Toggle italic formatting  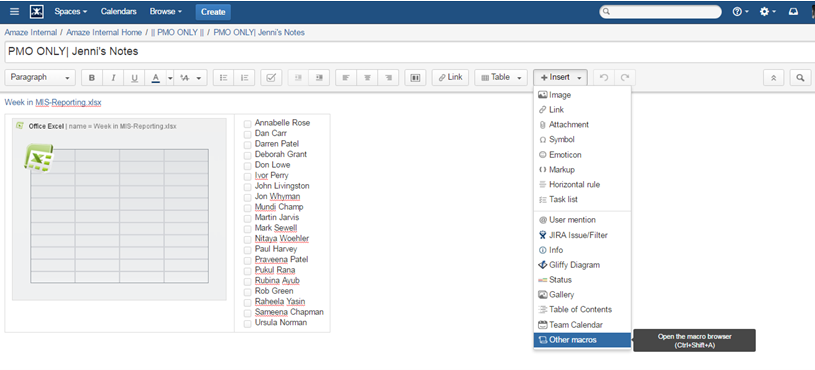(x=113, y=78)
